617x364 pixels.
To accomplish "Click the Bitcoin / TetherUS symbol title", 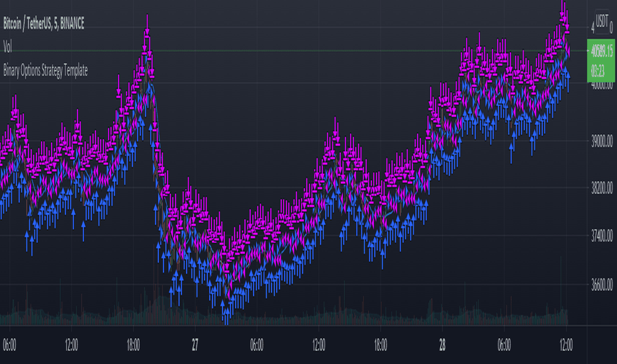I will 44,24.
